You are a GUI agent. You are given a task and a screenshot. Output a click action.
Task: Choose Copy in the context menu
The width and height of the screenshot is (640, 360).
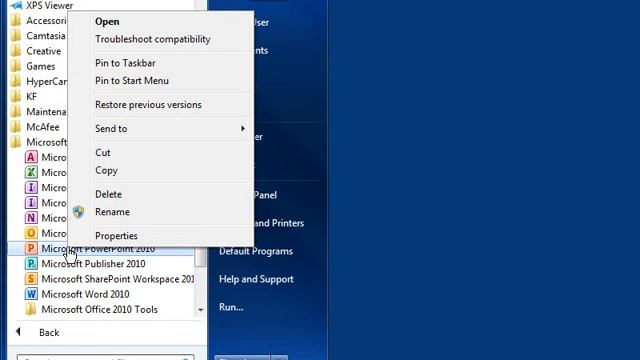(106, 170)
